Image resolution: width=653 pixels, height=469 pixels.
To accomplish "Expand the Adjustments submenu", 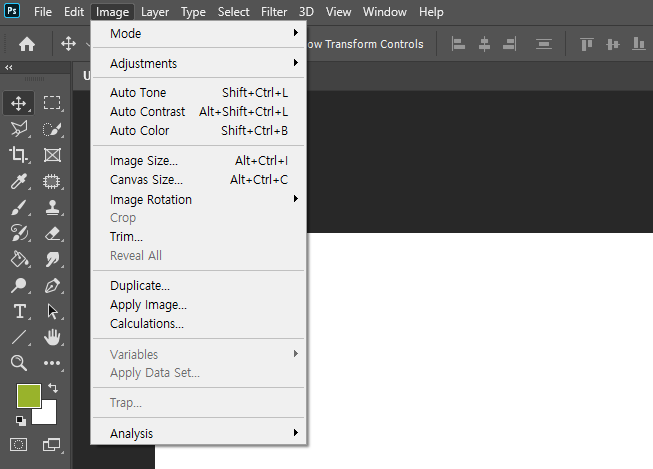I will (198, 63).
